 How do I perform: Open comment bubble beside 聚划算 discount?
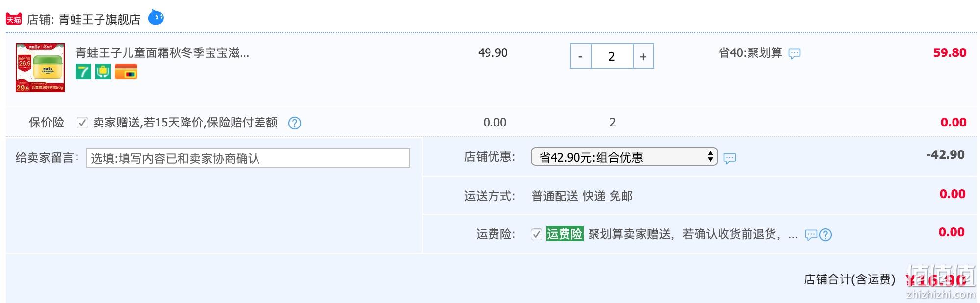795,53
